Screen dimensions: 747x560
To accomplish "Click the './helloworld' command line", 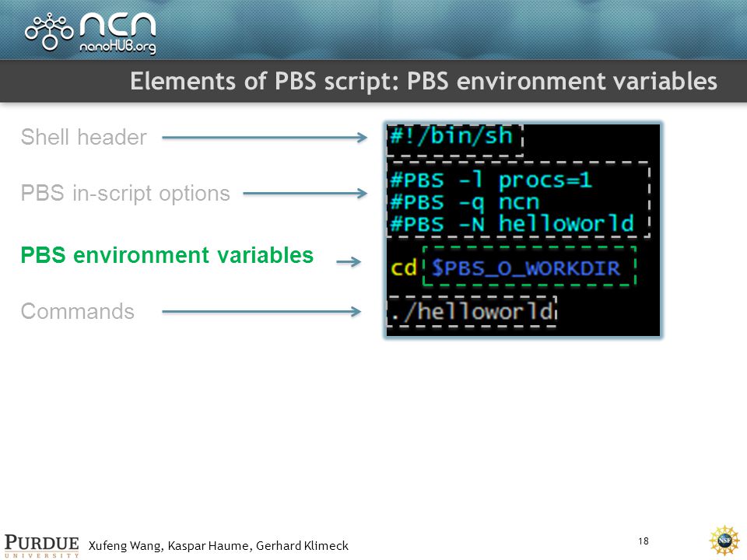I will pos(472,312).
